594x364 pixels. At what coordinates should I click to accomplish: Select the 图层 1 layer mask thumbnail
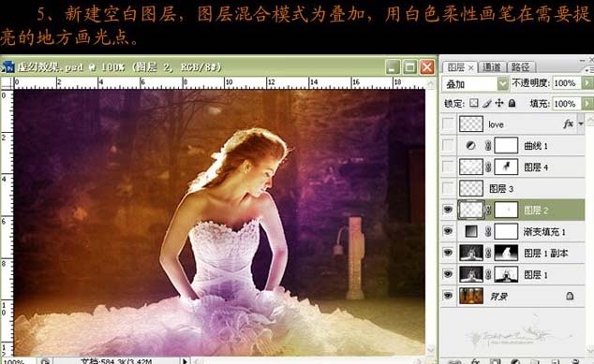(506, 274)
